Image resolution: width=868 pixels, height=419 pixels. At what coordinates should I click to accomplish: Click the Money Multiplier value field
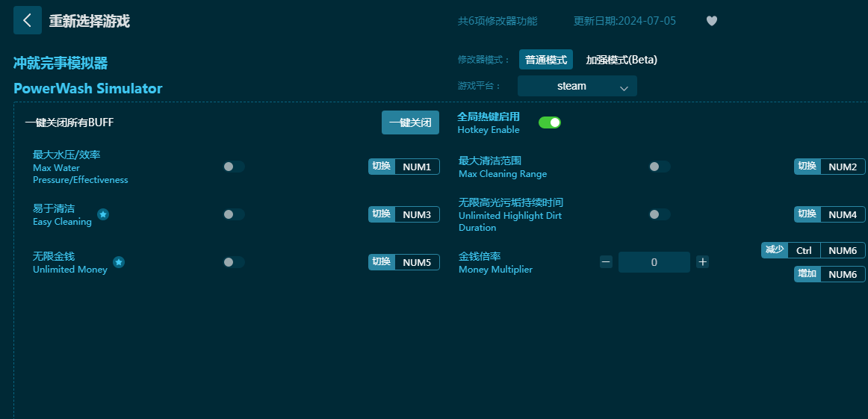654,262
